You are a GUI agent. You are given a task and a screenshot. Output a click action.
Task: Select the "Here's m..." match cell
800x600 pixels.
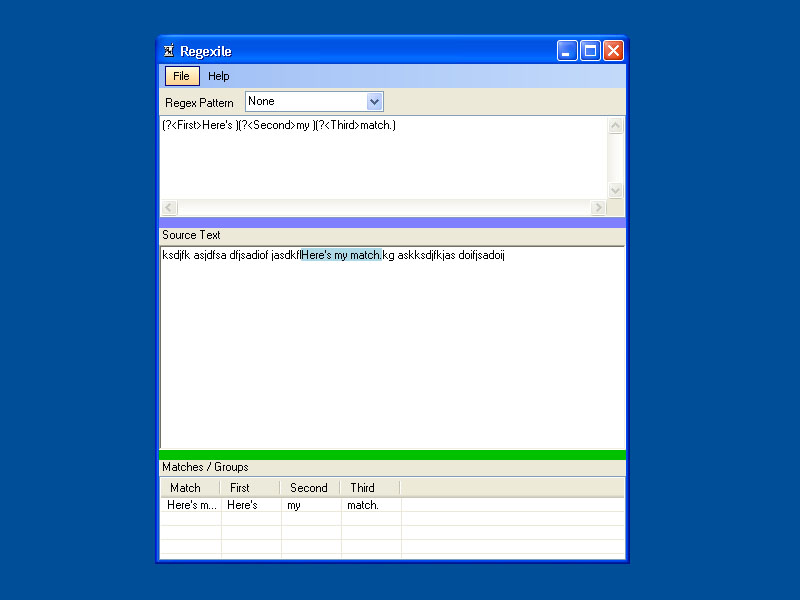coord(191,505)
